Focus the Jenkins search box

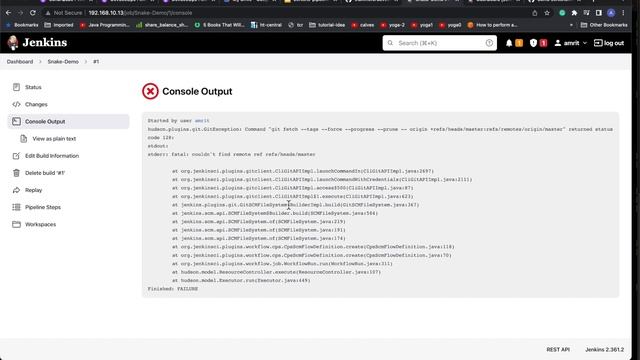(440, 43)
